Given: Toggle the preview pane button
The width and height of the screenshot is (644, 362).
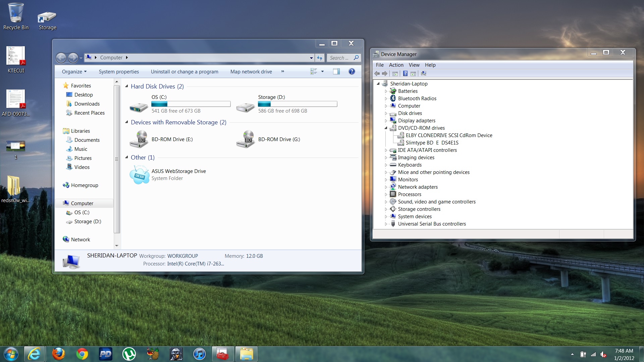Looking at the screenshot, I should pyautogui.click(x=336, y=71).
